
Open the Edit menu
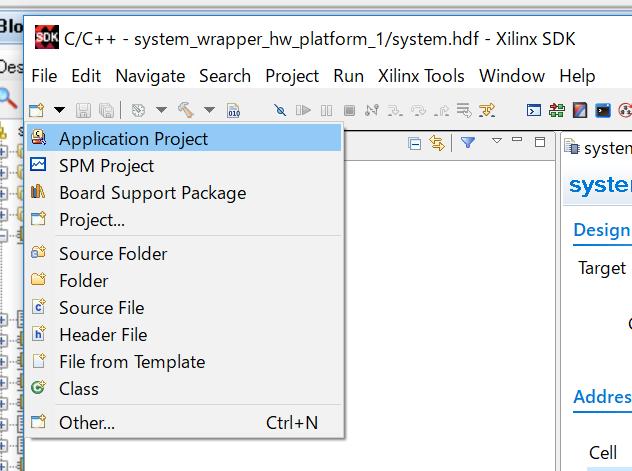tap(86, 76)
